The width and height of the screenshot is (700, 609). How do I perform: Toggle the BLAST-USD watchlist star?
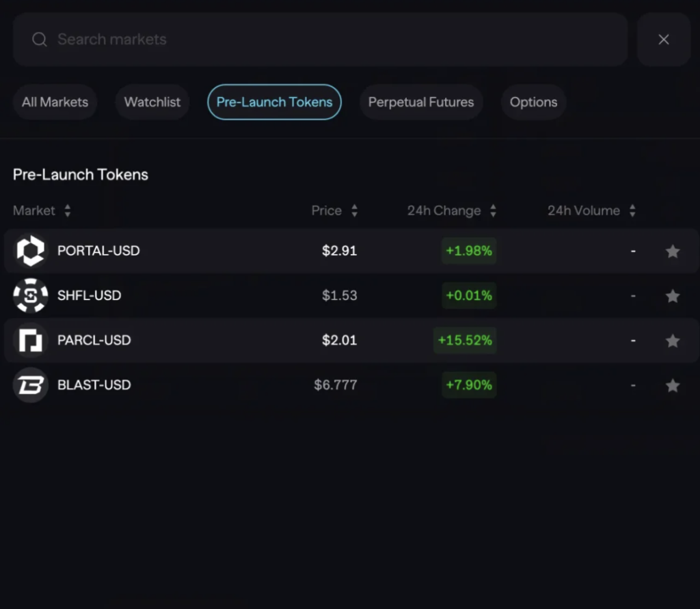pos(673,385)
